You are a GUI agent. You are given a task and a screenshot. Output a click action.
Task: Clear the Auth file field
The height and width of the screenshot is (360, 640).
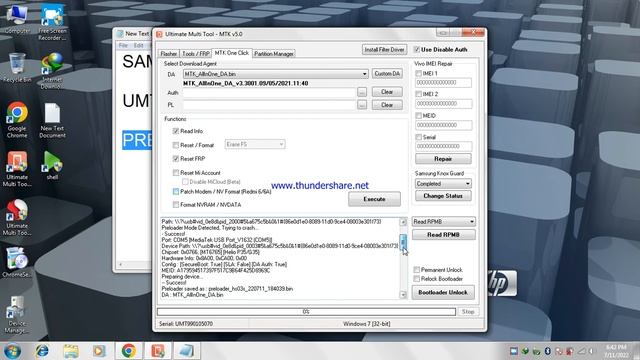(387, 92)
